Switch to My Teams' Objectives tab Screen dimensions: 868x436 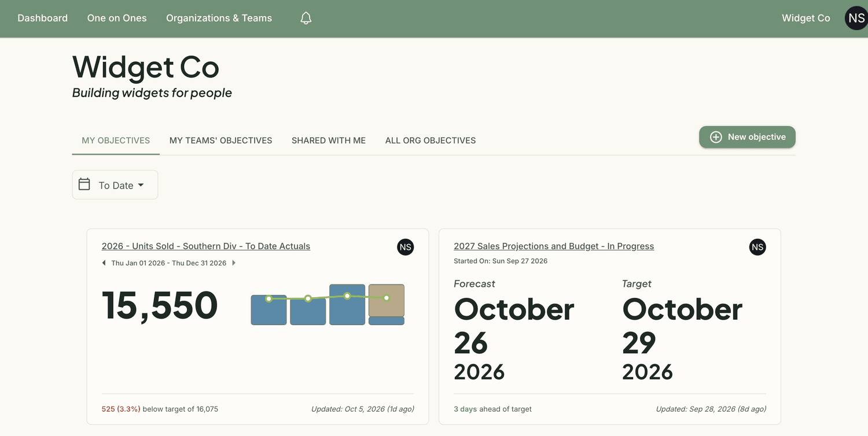220,141
